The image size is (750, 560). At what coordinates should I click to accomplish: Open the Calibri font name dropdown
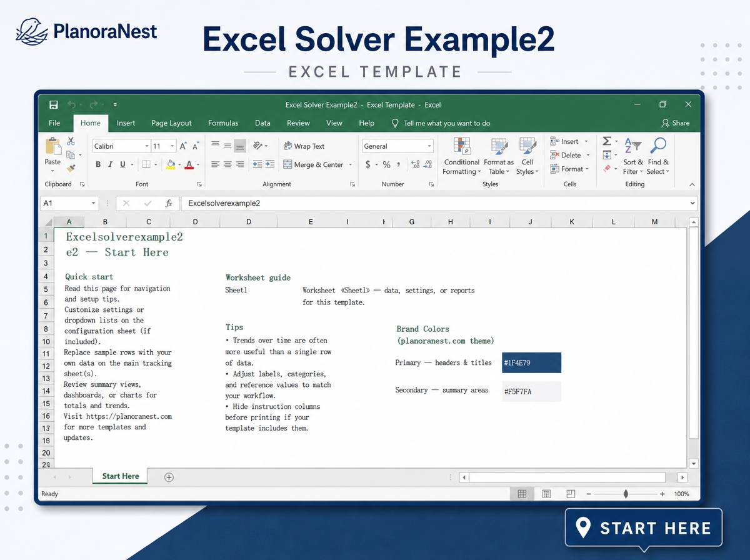tap(147, 146)
